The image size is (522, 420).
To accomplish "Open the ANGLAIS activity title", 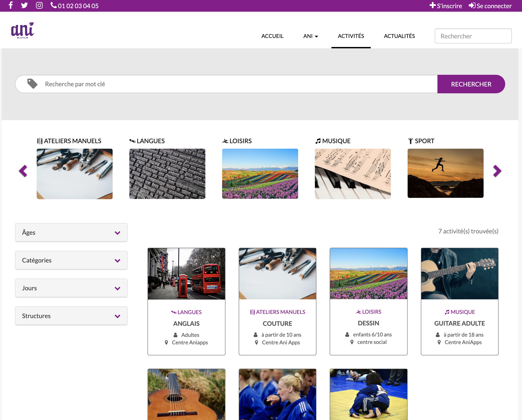I will (186, 323).
